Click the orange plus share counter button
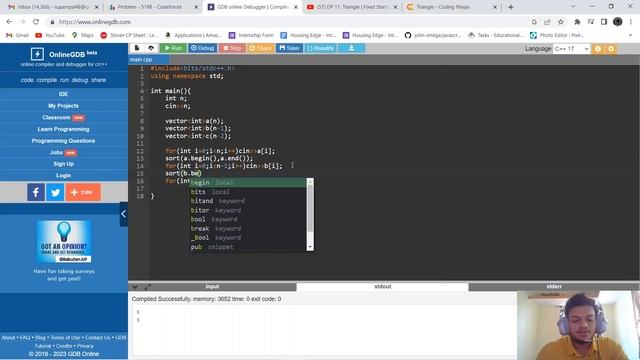The image size is (640, 360). pyautogui.click(x=83, y=192)
